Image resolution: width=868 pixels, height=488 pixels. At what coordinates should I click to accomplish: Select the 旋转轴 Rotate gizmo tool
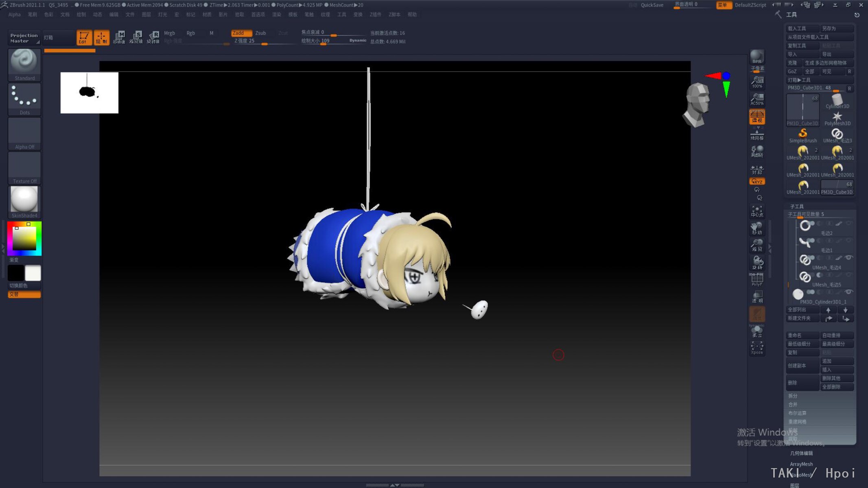pos(153,37)
